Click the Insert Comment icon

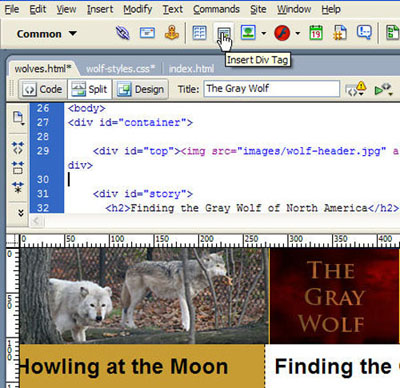pos(364,33)
